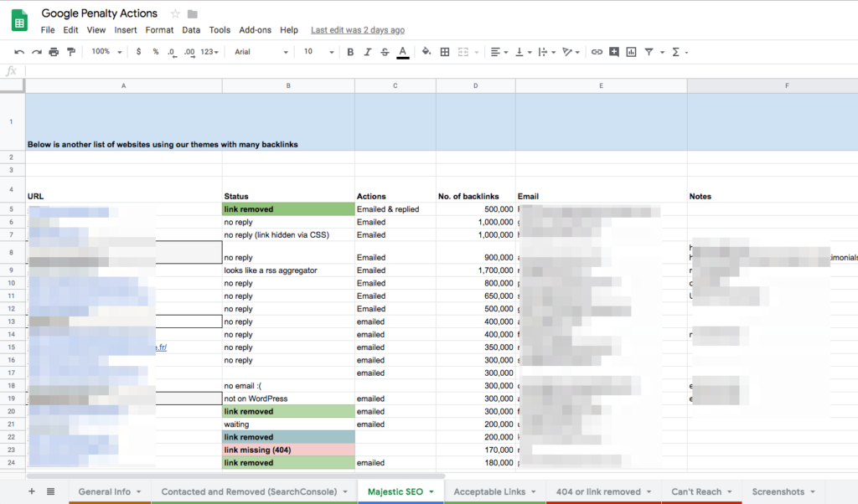Open the Tools menu
858x504 pixels.
click(x=220, y=30)
